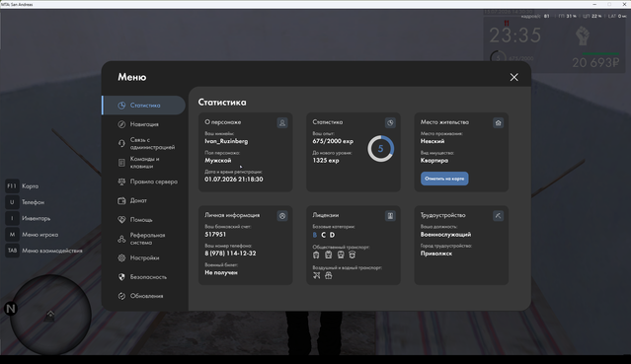Viewport: 631px width, 364px height.
Task: Click the wallet icon beside Донат
Action: (121, 200)
